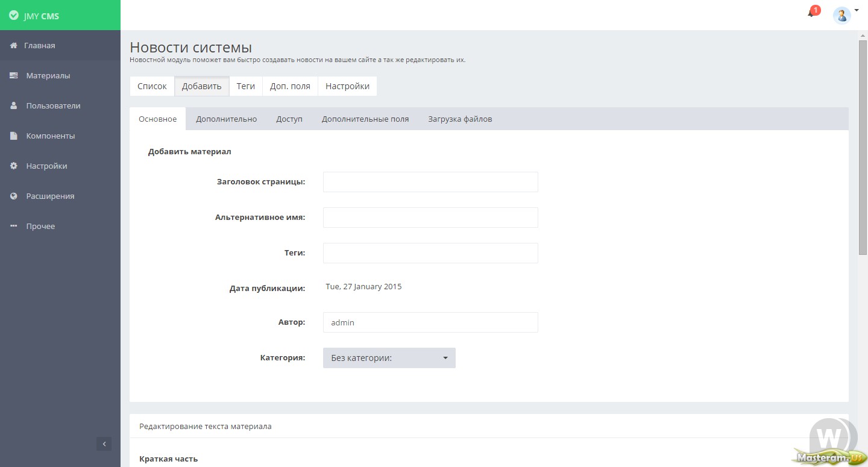Viewport: 868px width, 467px height.
Task: Click the JMY CMS logo checkmark
Action: [x=13, y=16]
